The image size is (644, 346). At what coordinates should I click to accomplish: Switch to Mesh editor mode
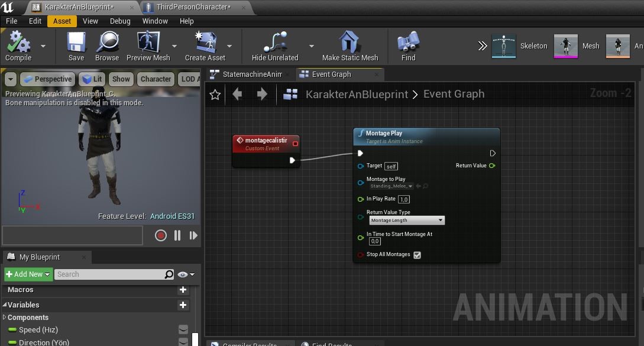point(577,46)
